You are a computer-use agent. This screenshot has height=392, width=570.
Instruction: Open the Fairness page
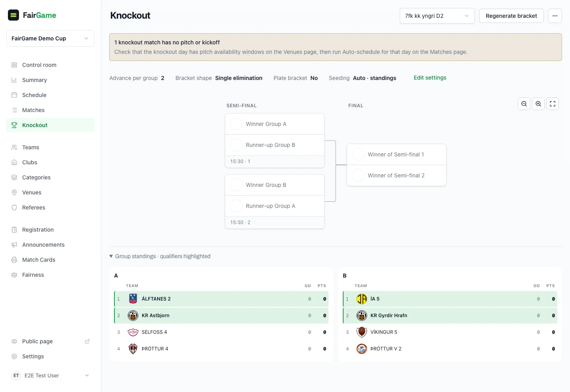[x=50, y=275]
